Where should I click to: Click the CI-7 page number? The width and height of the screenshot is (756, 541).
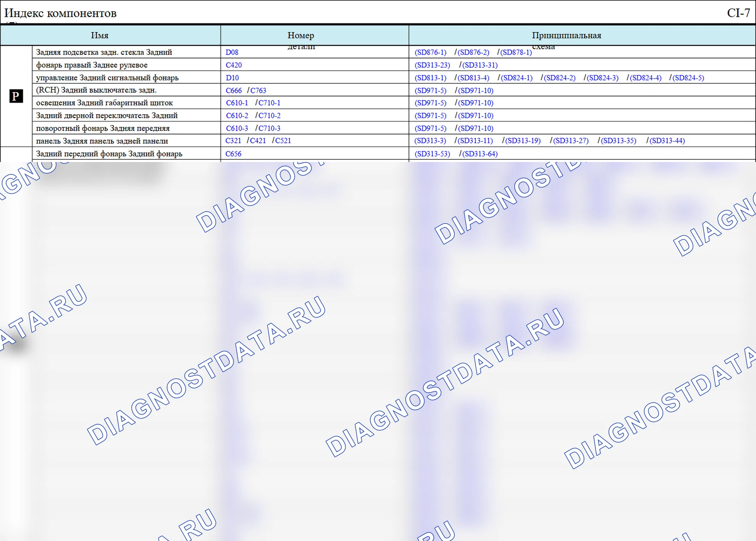click(x=738, y=13)
